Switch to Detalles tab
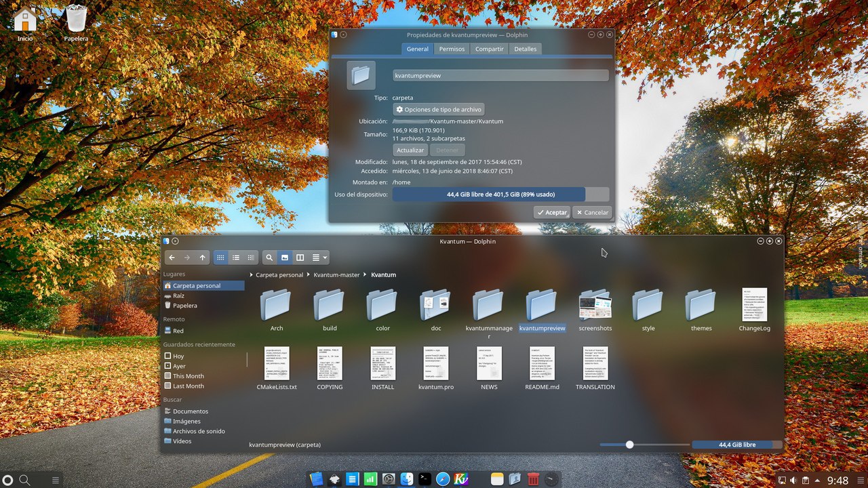Image resolution: width=868 pixels, height=488 pixels. 526,49
